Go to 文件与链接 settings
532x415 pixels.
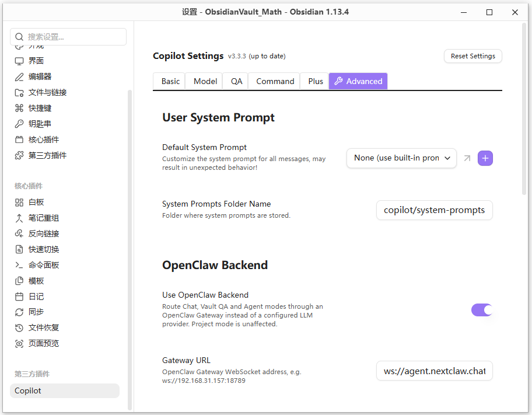tap(65, 93)
